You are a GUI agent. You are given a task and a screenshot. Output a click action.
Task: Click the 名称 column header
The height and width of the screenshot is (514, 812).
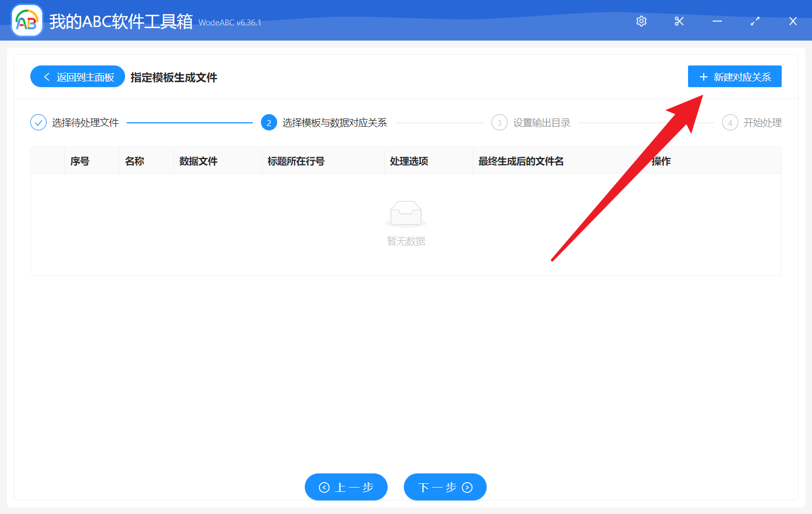pos(134,161)
